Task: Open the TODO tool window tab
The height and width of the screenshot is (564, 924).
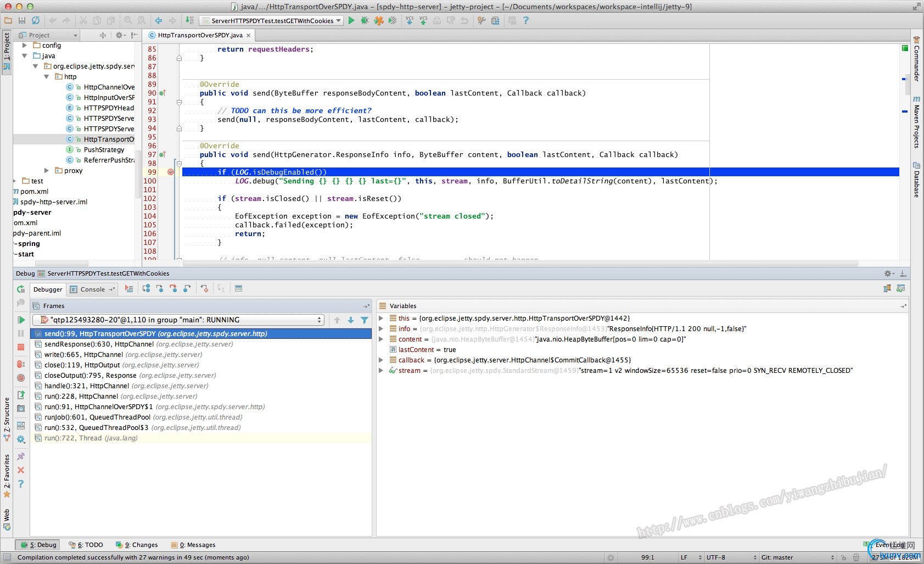Action: (x=86, y=545)
